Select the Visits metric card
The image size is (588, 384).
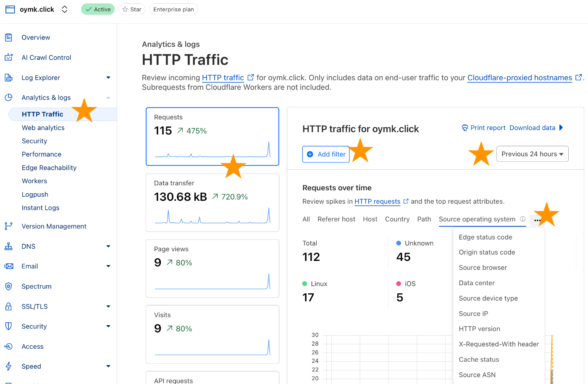click(213, 334)
